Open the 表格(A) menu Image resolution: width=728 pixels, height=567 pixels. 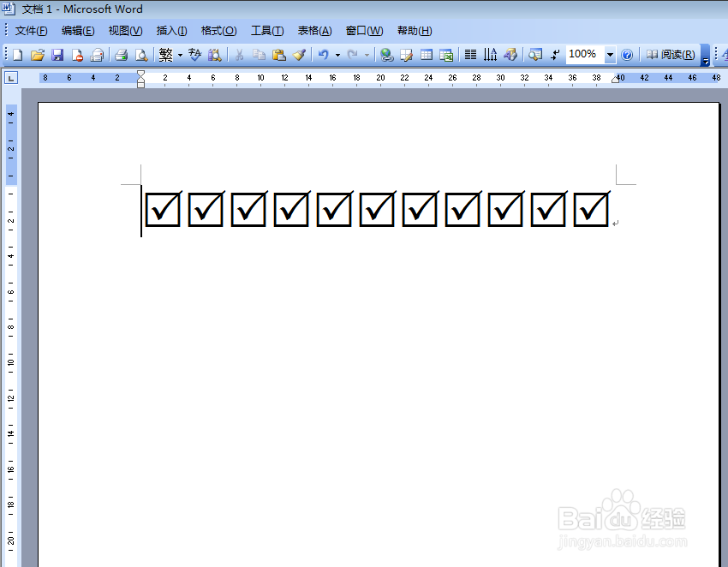[315, 31]
